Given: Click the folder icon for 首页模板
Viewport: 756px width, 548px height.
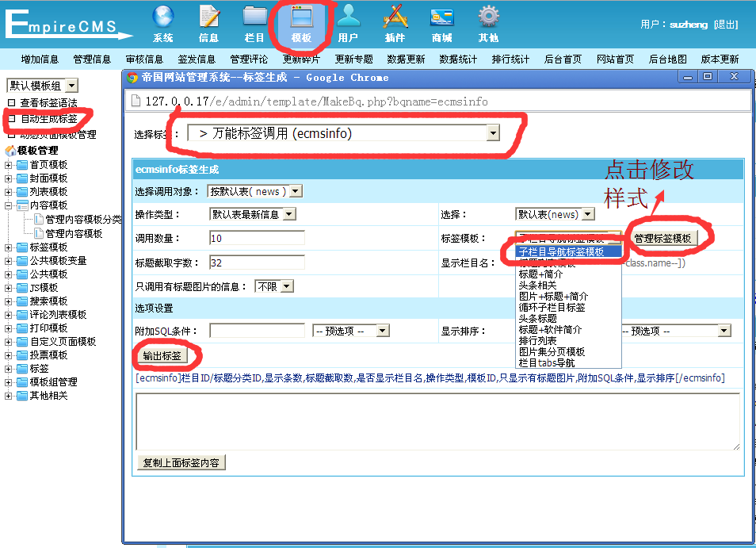Looking at the screenshot, I should [x=22, y=165].
